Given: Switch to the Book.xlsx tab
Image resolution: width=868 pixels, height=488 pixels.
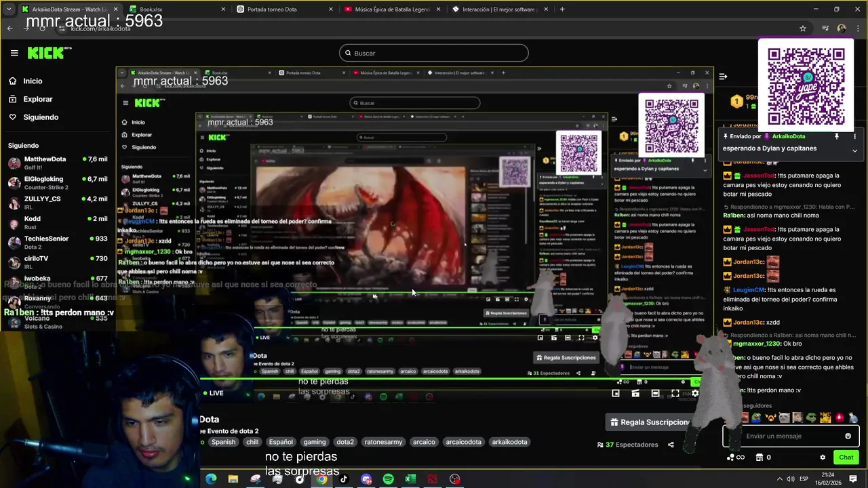Looking at the screenshot, I should (x=178, y=9).
